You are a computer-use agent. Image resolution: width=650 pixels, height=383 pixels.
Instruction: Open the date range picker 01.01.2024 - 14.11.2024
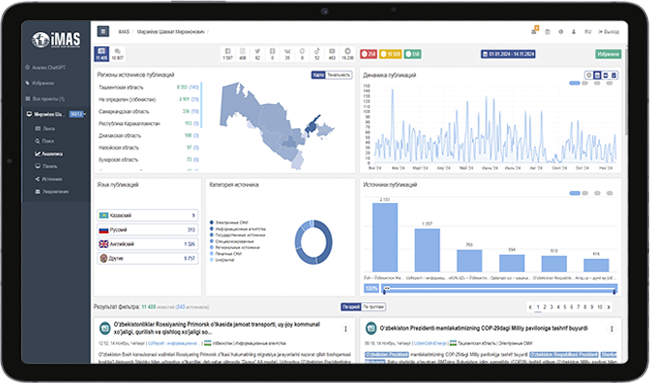(508, 54)
